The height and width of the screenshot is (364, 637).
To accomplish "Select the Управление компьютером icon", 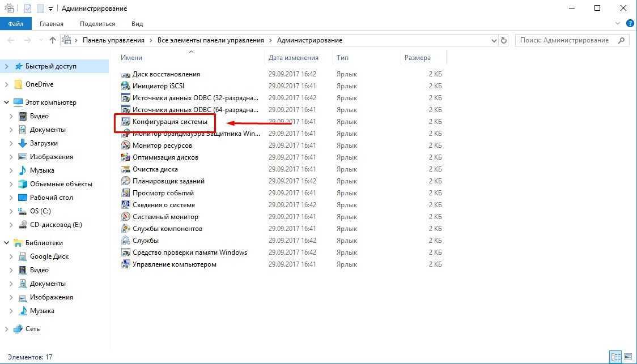I will [126, 264].
